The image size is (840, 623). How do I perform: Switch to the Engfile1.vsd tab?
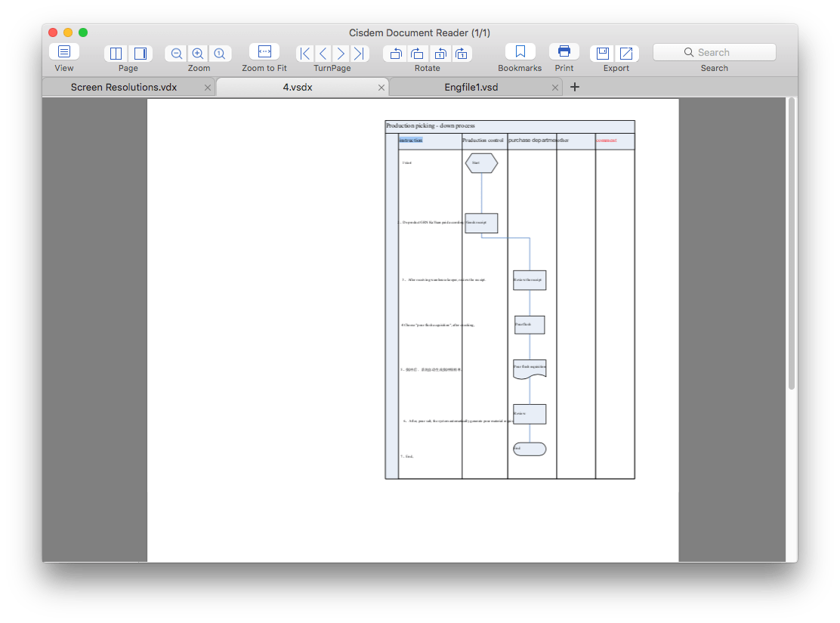[471, 87]
